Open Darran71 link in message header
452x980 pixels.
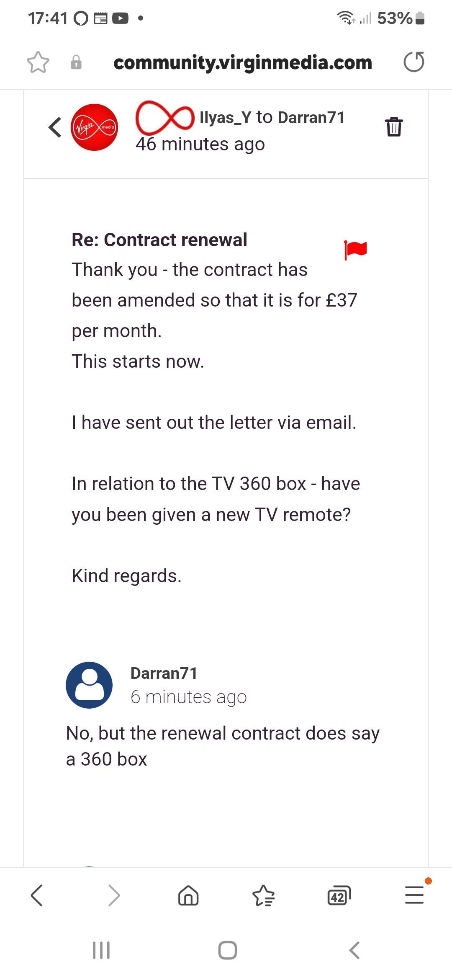point(311,118)
